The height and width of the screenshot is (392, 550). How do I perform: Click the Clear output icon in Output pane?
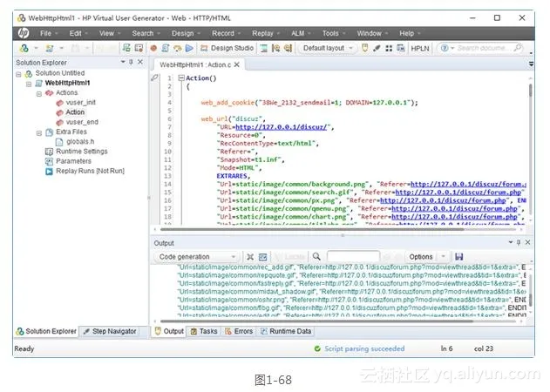coord(250,257)
